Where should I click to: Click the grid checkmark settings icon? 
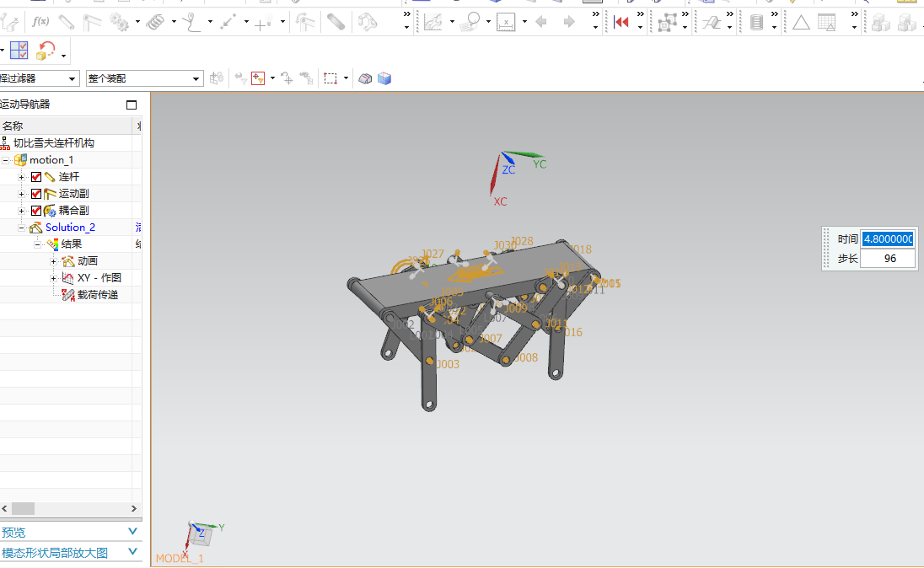[x=19, y=51]
